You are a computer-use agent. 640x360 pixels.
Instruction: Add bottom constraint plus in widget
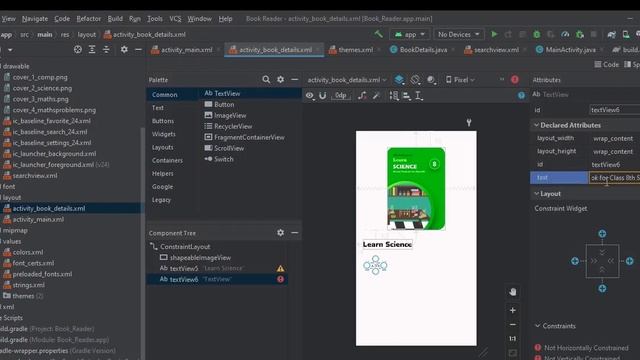602,289
